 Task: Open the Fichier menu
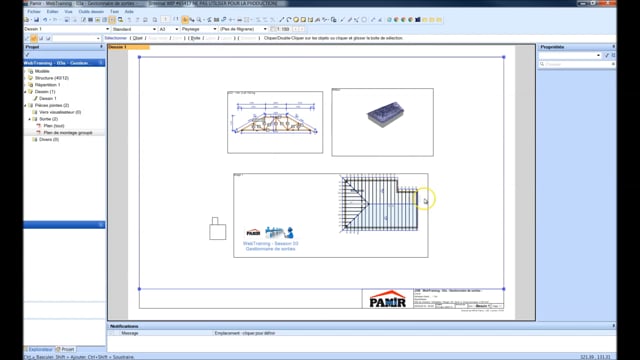[34, 11]
